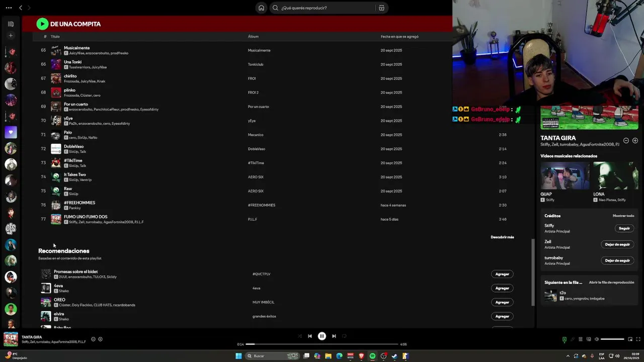This screenshot has width=644, height=362.
Task: Click the plus icon beside player bar track name
Action: (100, 339)
